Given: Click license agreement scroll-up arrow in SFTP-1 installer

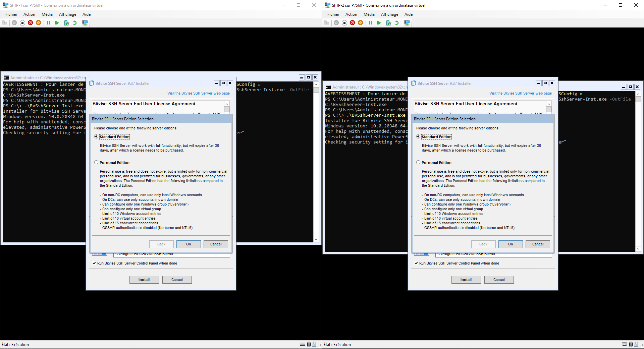Looking at the screenshot, I should [227, 104].
